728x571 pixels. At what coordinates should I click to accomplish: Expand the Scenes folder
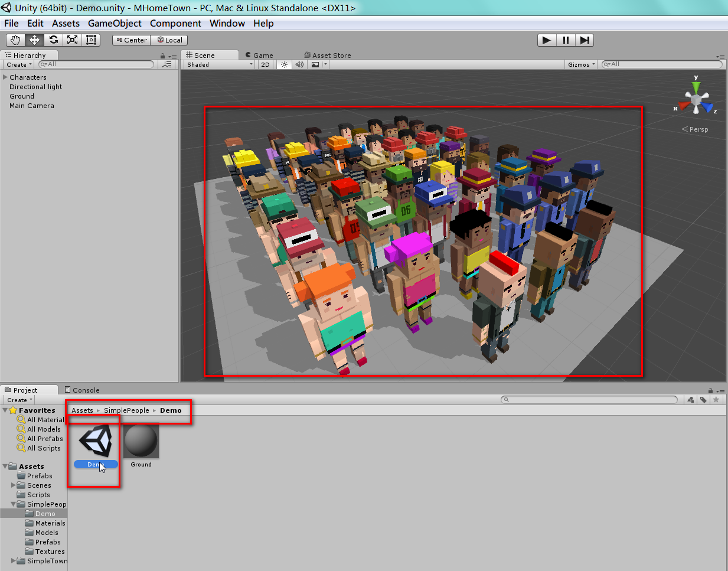coord(13,485)
